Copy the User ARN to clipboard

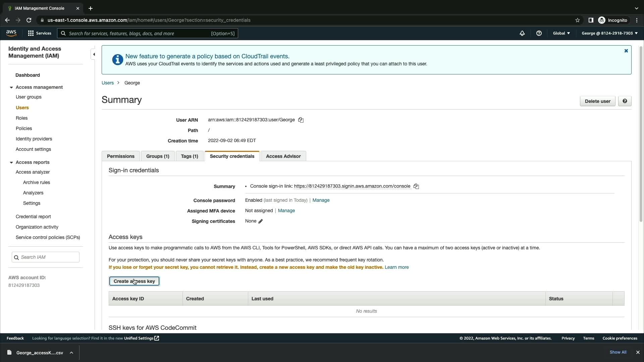[301, 120]
